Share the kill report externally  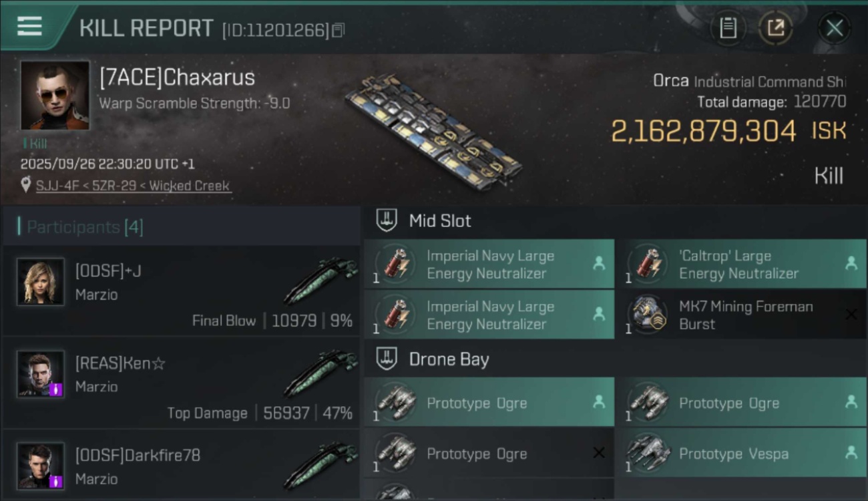pos(775,28)
